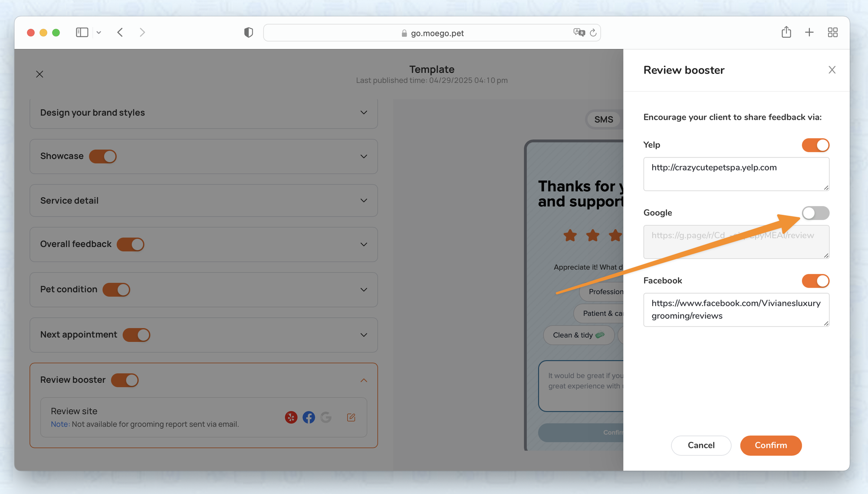868x494 pixels.
Task: Toggle the Pet condition switch
Action: (116, 290)
